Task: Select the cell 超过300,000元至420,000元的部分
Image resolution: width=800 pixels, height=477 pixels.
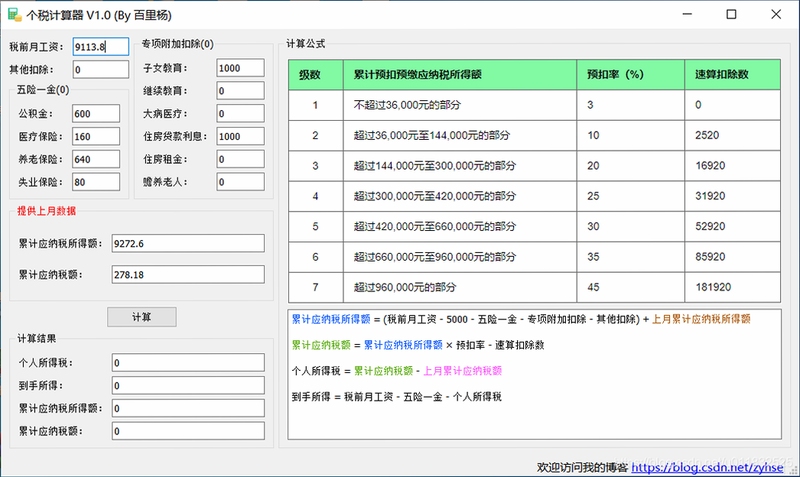Action: (x=460, y=196)
